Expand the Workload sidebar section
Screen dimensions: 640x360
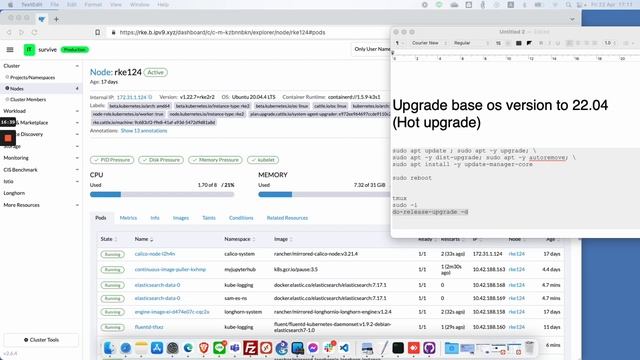(x=77, y=111)
